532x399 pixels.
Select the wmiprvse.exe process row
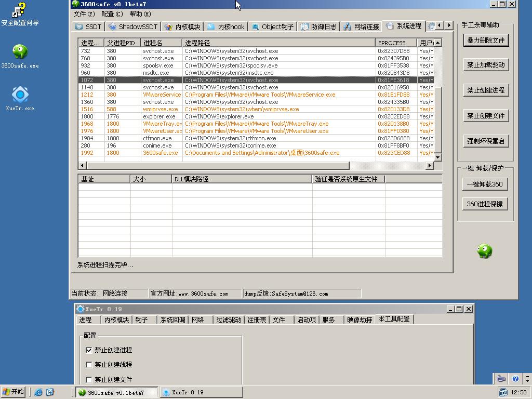coord(256,109)
